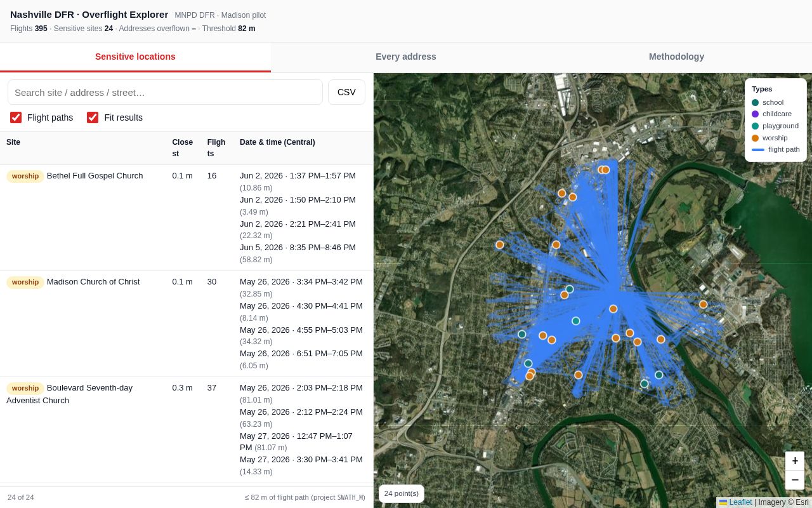The width and height of the screenshot is (812, 508).
Task: Toggle the Flight paths checkbox
Action: [x=16, y=117]
